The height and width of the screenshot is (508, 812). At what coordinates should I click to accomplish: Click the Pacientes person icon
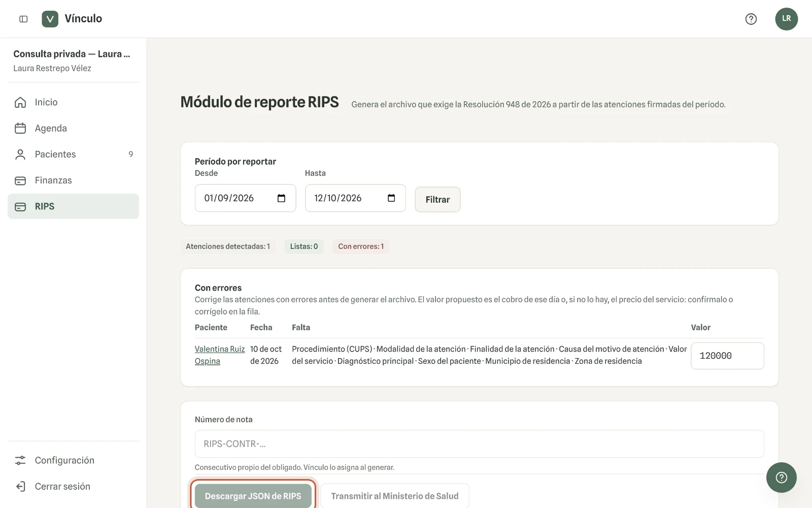point(20,154)
